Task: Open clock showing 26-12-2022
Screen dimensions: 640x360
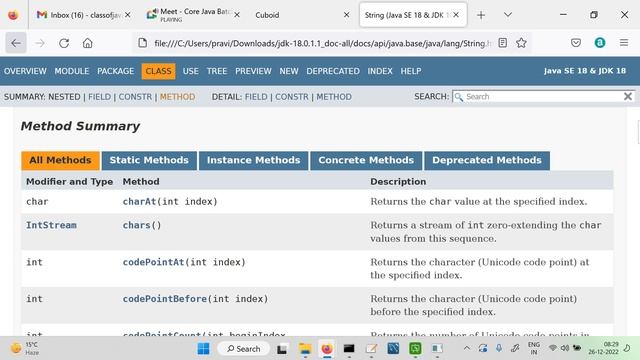Action: click(x=603, y=348)
